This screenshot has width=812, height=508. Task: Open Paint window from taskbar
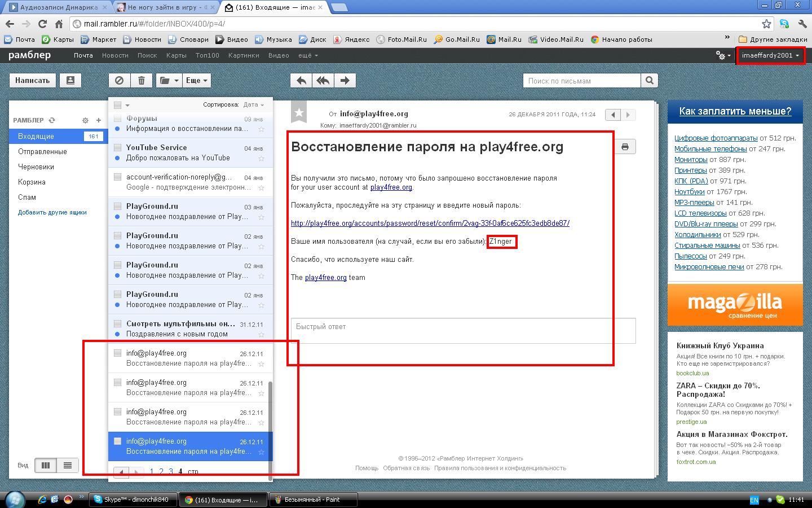click(x=314, y=500)
